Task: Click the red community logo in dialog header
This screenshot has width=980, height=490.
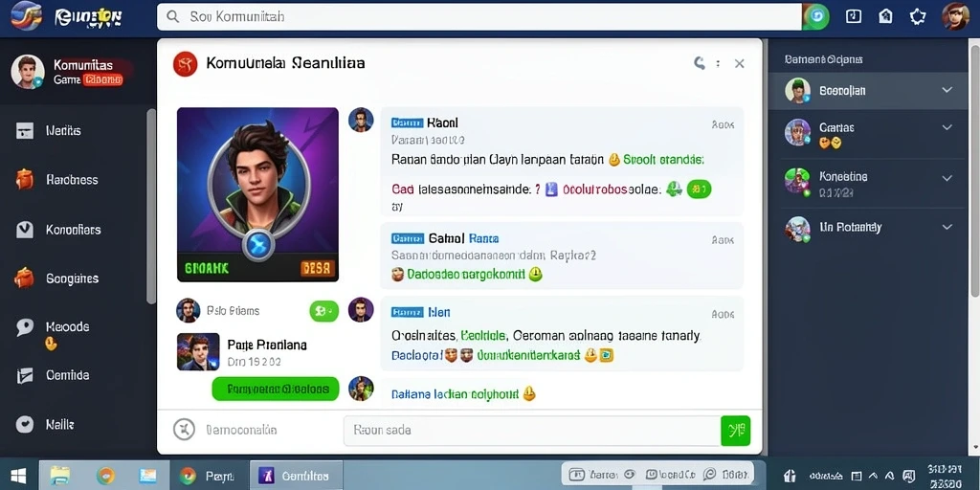Action: (185, 64)
